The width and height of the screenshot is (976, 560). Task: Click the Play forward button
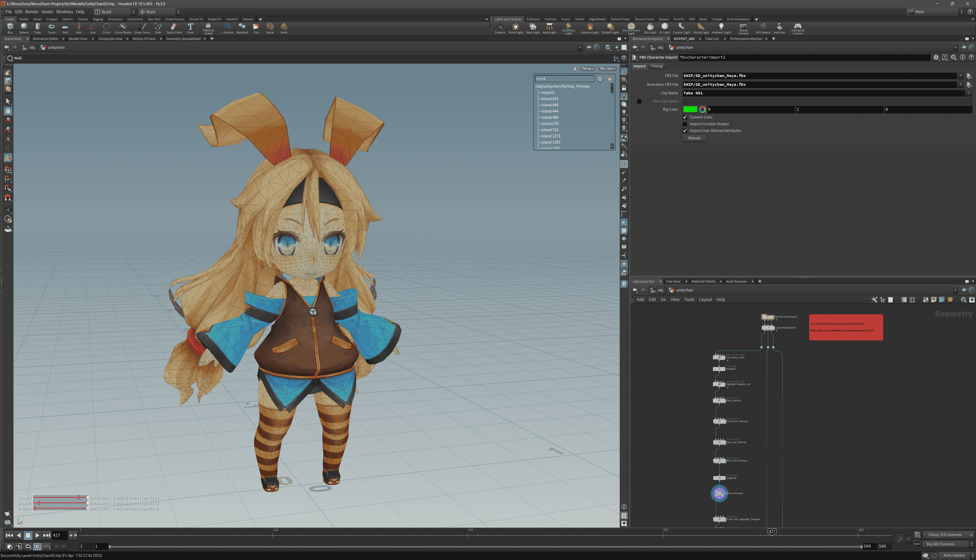(x=37, y=535)
